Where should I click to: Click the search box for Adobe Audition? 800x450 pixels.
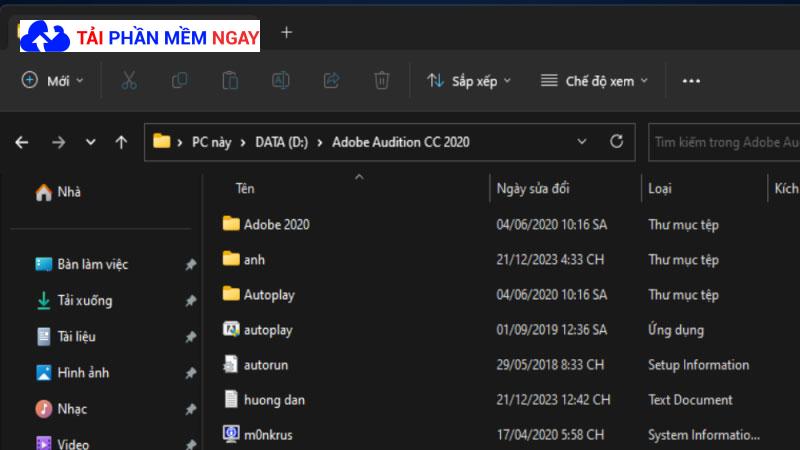point(724,142)
